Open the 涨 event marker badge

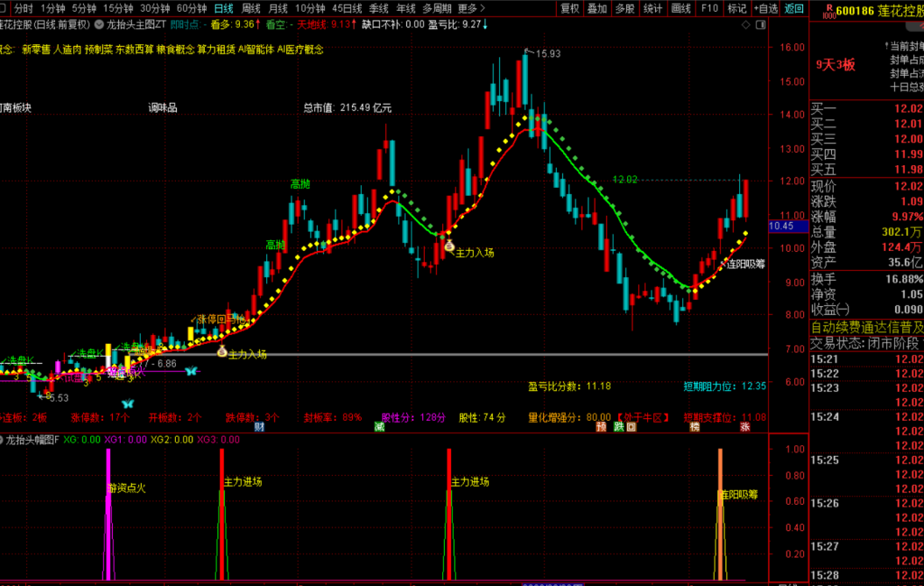click(744, 427)
